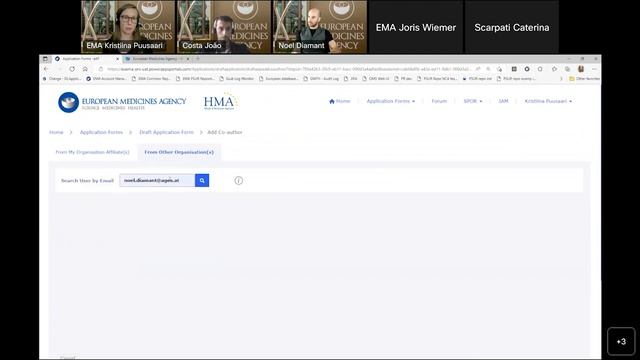
Task: Show the +3 additional participants
Action: coord(621,341)
